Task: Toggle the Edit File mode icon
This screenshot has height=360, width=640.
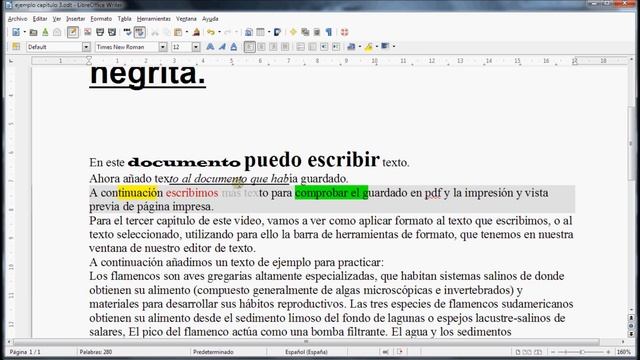Action: tap(73, 32)
